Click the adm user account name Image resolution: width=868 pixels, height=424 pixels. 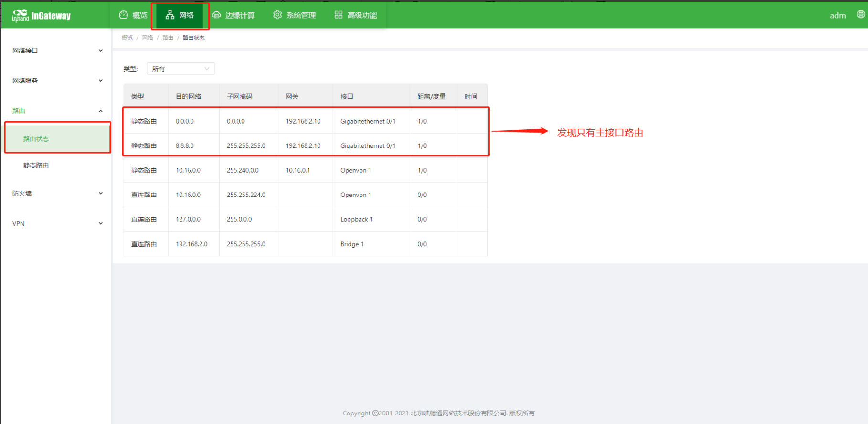[x=837, y=15]
